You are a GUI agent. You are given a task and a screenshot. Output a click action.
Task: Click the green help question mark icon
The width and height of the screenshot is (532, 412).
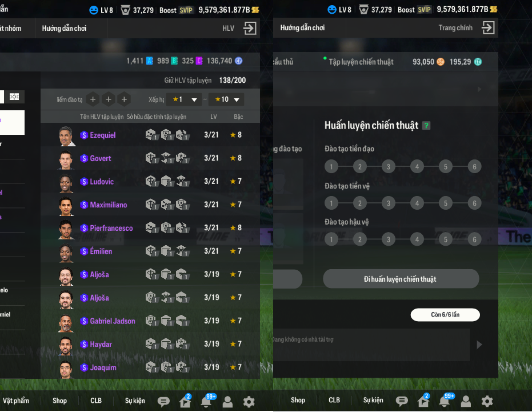426,126
